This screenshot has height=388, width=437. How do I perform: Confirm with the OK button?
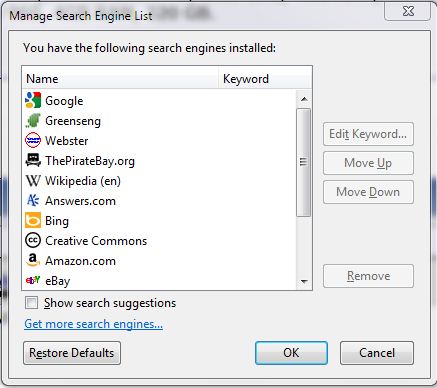[x=291, y=353]
